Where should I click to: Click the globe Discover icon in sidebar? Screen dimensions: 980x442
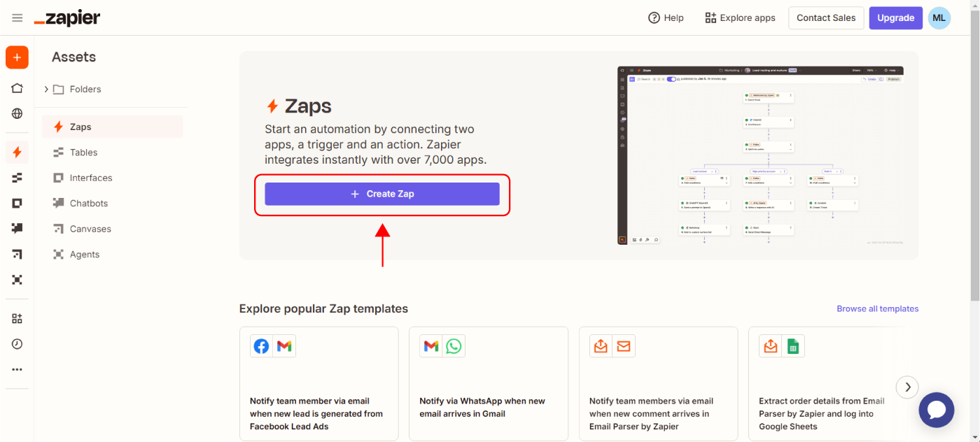(17, 113)
